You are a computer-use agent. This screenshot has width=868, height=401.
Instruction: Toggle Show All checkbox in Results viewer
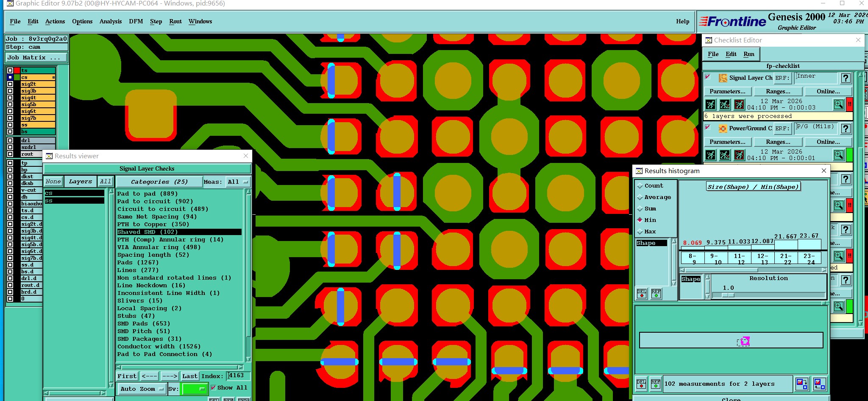(x=213, y=388)
